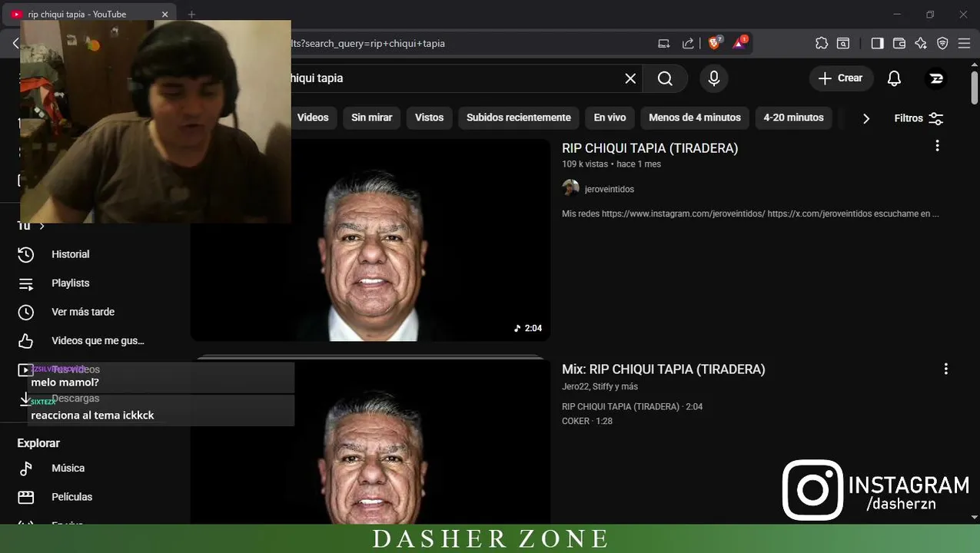Minimize the browser window
Viewport: 980px width, 553px height.
(x=898, y=14)
